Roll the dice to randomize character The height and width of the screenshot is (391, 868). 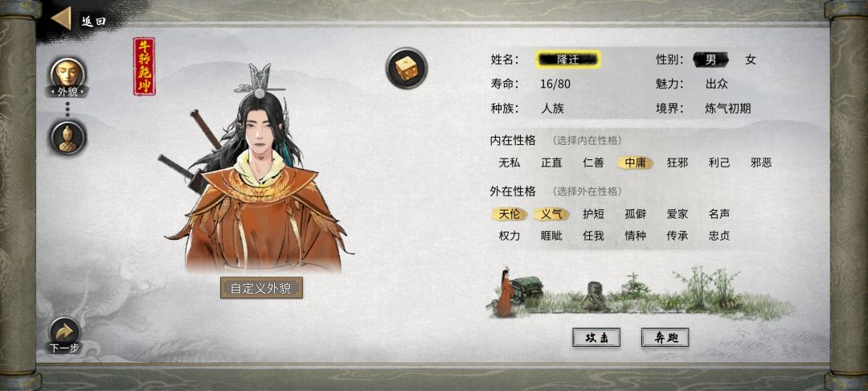(x=407, y=68)
